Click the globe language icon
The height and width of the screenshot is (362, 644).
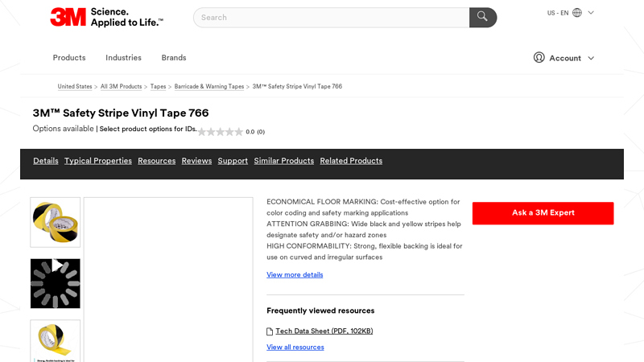click(577, 13)
